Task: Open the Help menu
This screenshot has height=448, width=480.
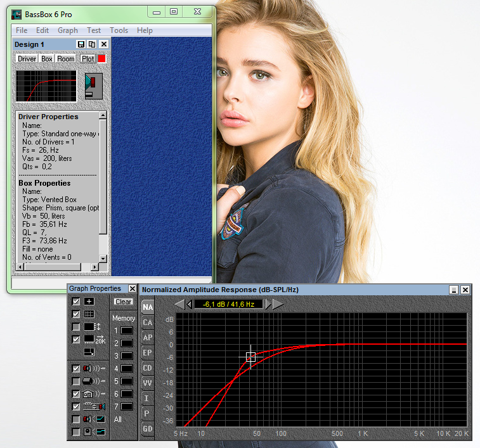Action: 145,30
